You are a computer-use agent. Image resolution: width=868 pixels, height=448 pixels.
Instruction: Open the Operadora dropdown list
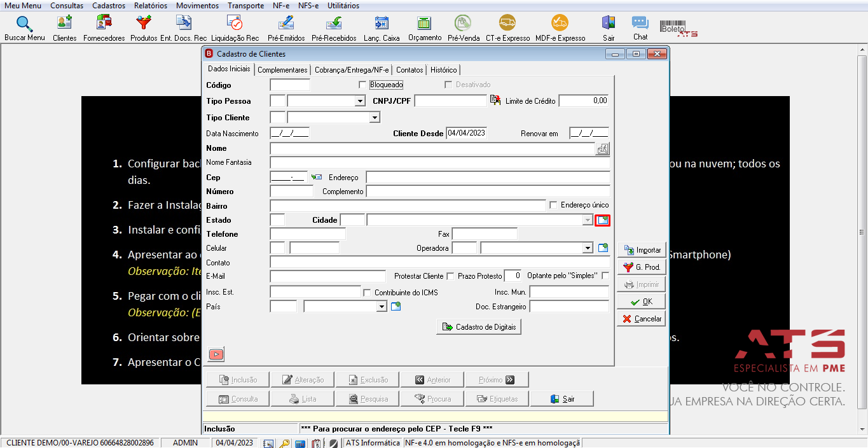[x=588, y=248]
